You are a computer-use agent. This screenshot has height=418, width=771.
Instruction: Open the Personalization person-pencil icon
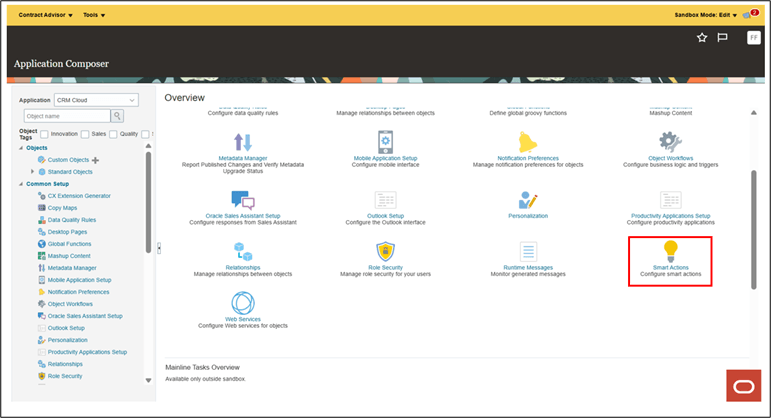(x=528, y=200)
